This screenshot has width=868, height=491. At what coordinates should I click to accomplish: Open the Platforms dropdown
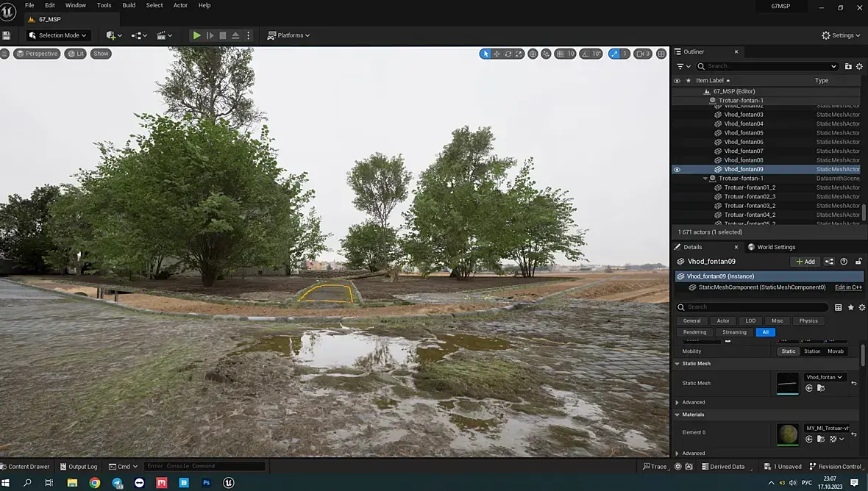pos(288,35)
